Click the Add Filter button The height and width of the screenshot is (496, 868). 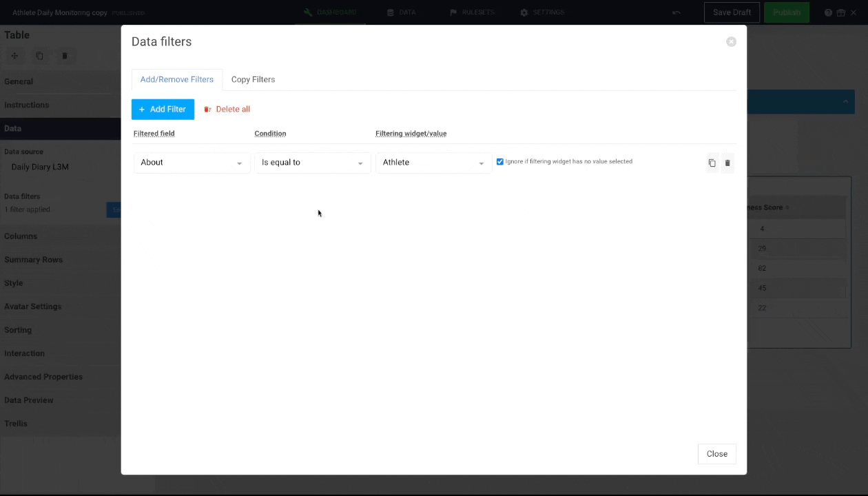point(163,109)
